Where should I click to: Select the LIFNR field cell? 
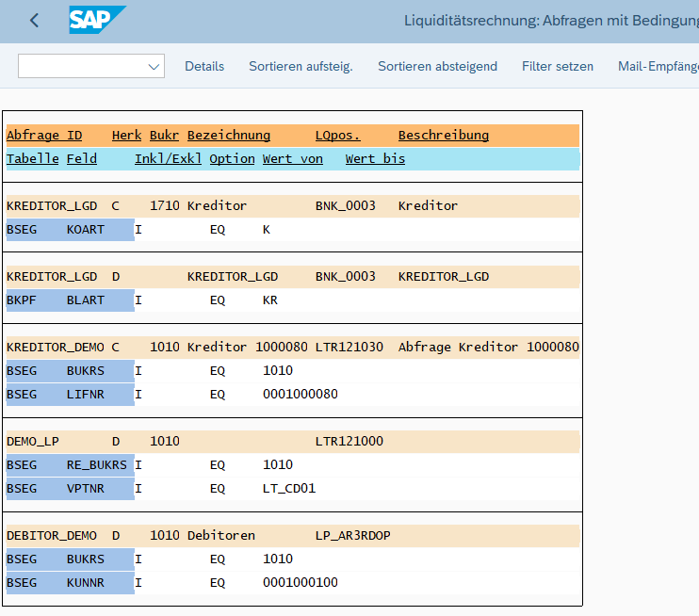pos(86,395)
